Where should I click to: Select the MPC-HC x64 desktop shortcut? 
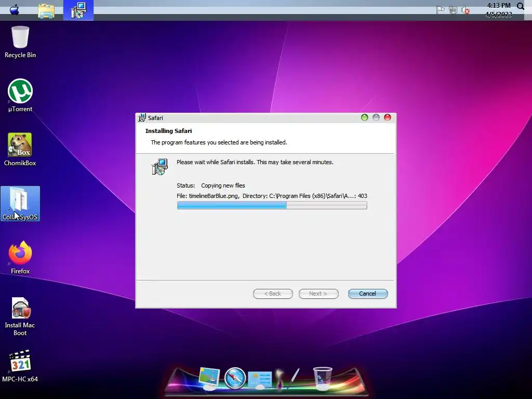click(20, 366)
